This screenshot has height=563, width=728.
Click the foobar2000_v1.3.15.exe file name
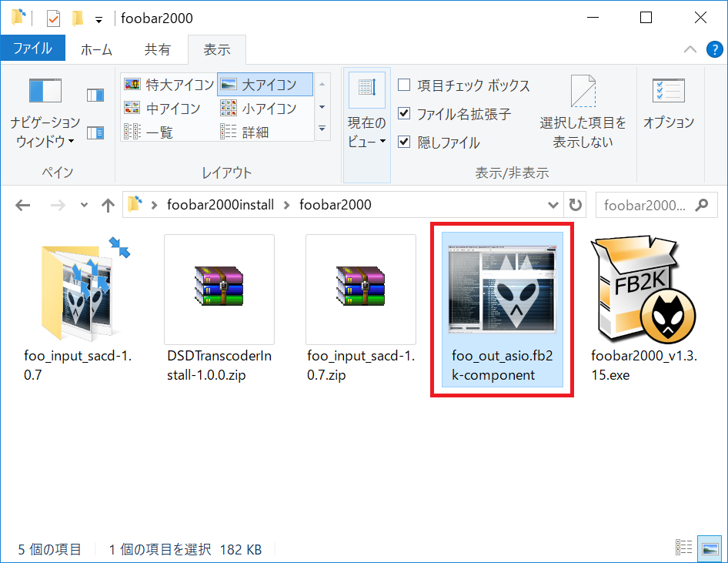click(x=644, y=365)
